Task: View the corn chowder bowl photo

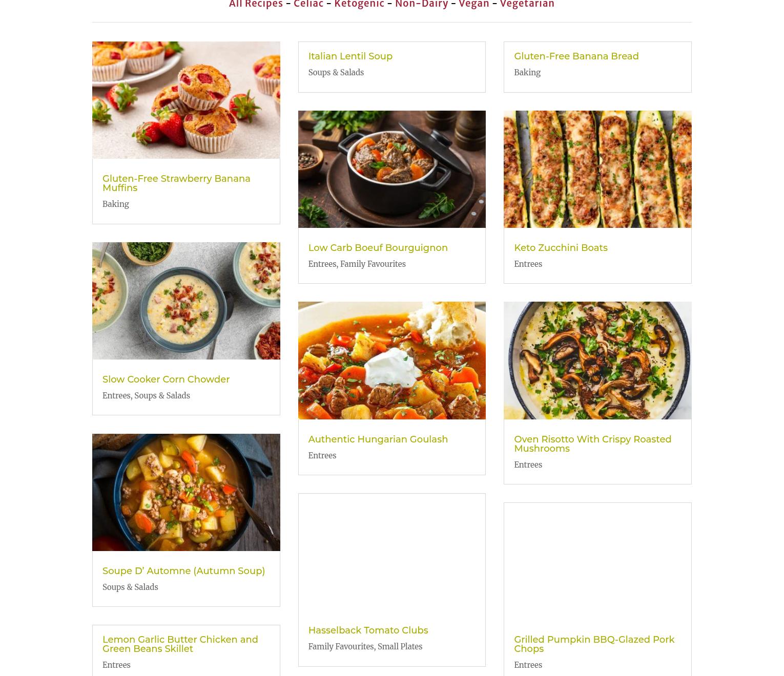Action: pos(186,301)
